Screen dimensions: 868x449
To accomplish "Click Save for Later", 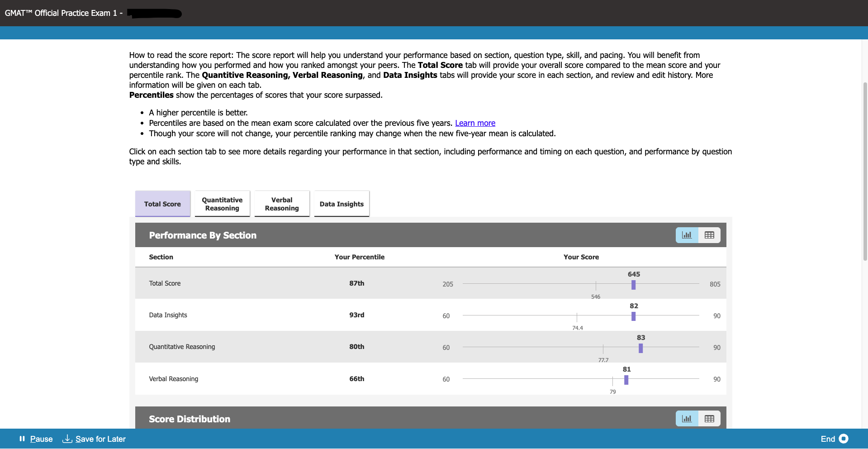I will 100,439.
